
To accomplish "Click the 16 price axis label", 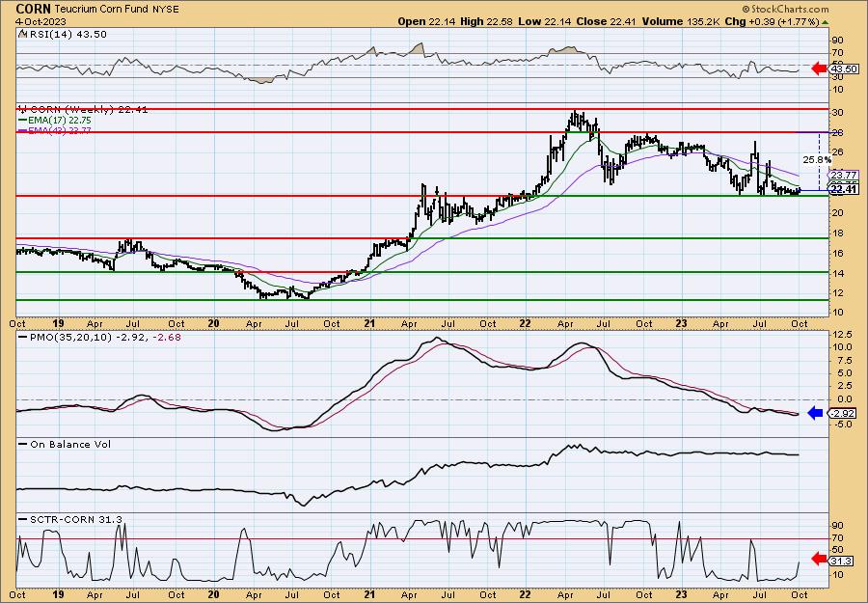I will pyautogui.click(x=837, y=253).
